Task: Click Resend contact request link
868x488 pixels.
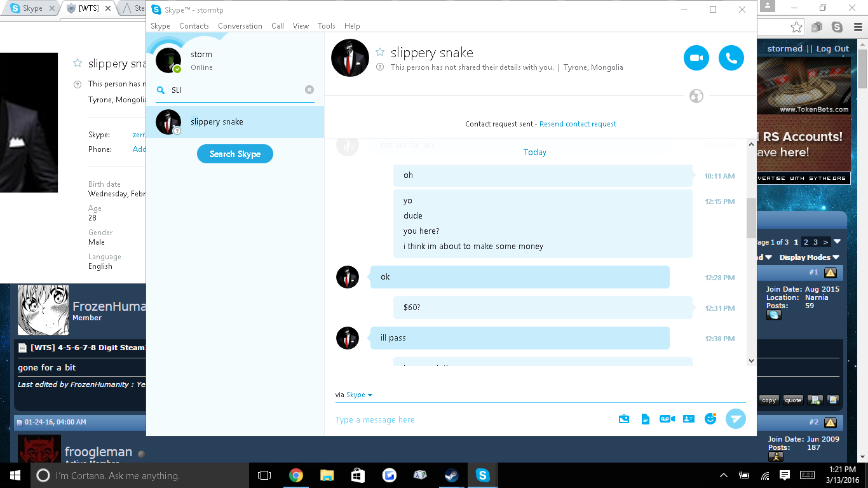Action: click(x=578, y=124)
